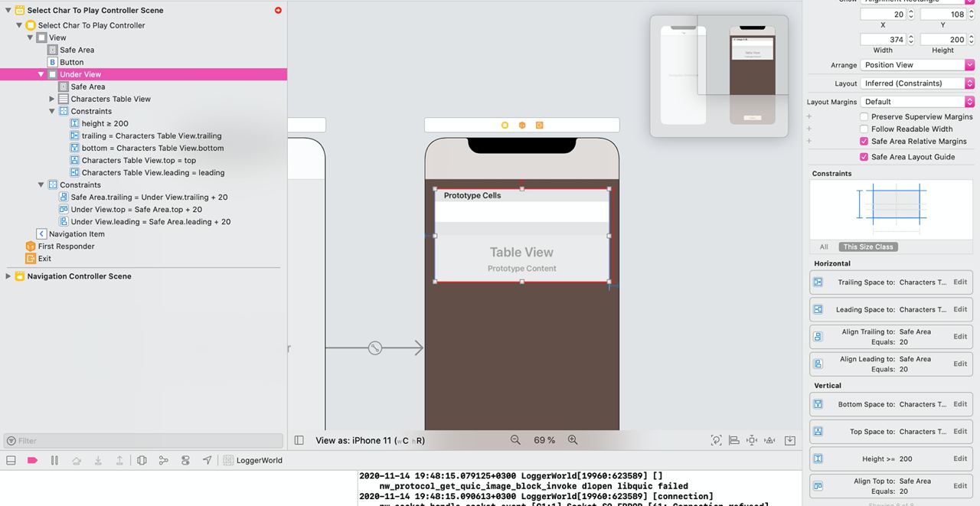This screenshot has width=980, height=506.
Task: Toggle the pink breakpoints activation icon
Action: 32,460
